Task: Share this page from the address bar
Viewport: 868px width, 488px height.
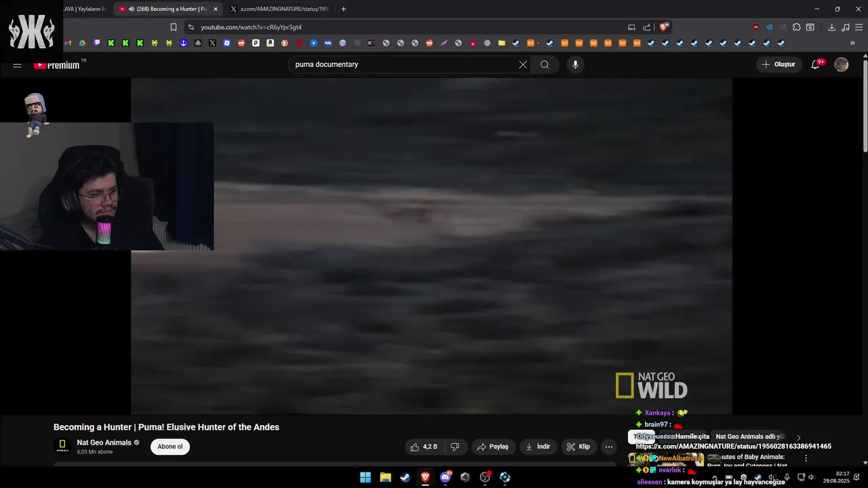Action: point(647,27)
